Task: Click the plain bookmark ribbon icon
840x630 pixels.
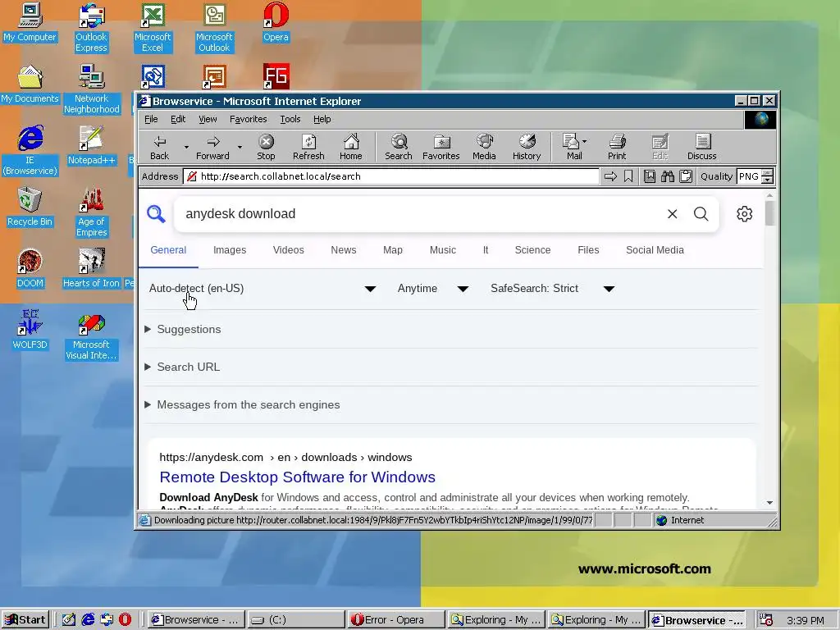Action: [x=628, y=176]
